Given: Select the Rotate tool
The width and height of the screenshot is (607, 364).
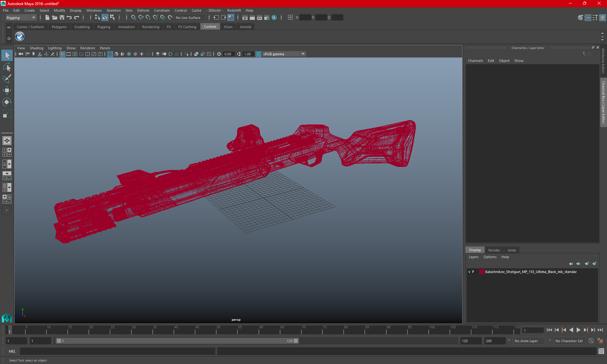Looking at the screenshot, I should pos(7,102).
